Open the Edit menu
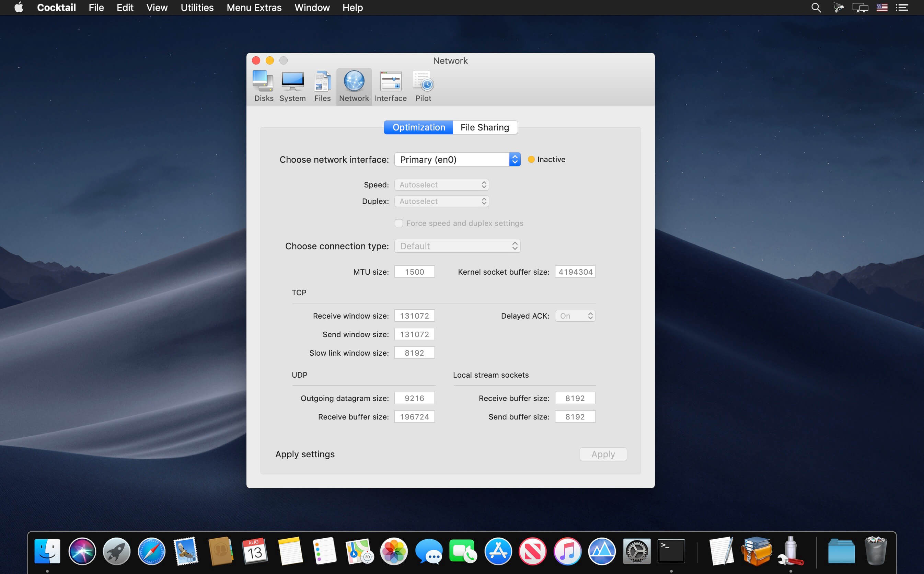924x574 pixels. point(125,8)
